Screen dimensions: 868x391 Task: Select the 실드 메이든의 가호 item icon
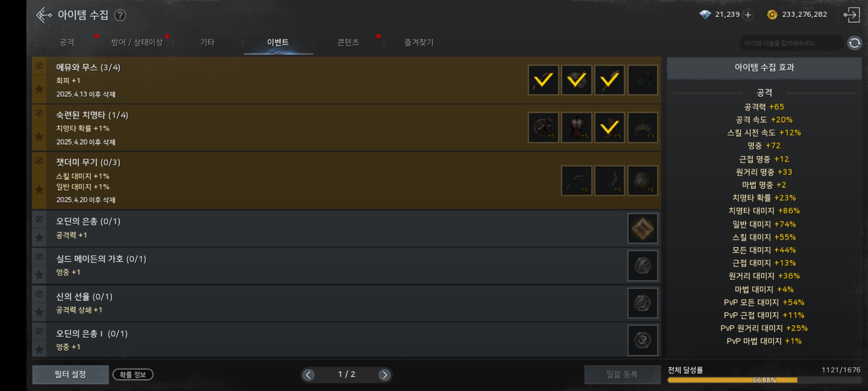(x=642, y=266)
